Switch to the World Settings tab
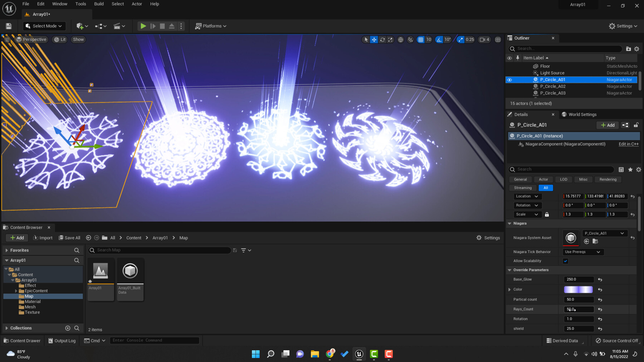The width and height of the screenshot is (644, 362). tap(582, 114)
